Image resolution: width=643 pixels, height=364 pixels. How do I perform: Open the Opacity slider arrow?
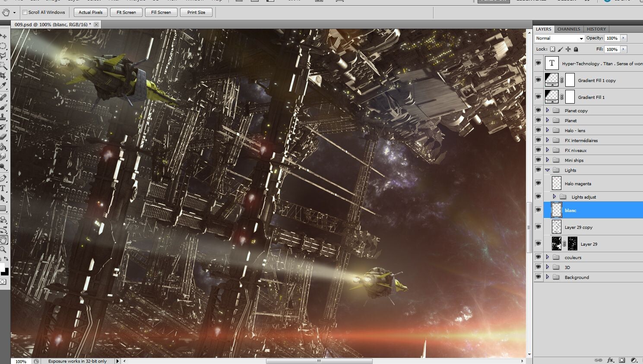tap(623, 38)
